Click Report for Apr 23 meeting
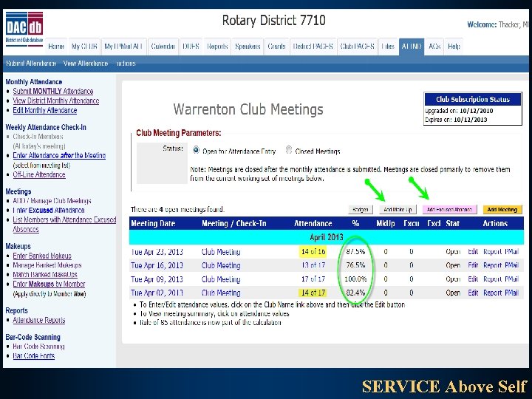The image size is (532, 399). [x=492, y=252]
